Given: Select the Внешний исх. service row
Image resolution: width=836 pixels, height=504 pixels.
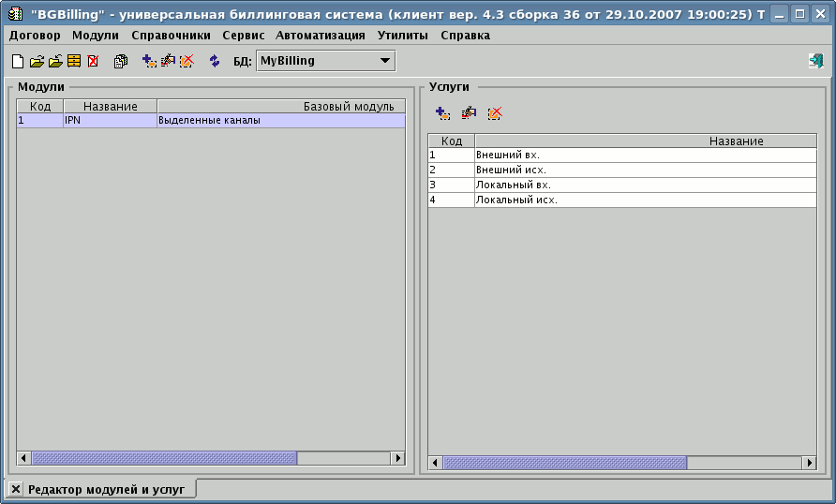Looking at the screenshot, I should [x=622, y=170].
